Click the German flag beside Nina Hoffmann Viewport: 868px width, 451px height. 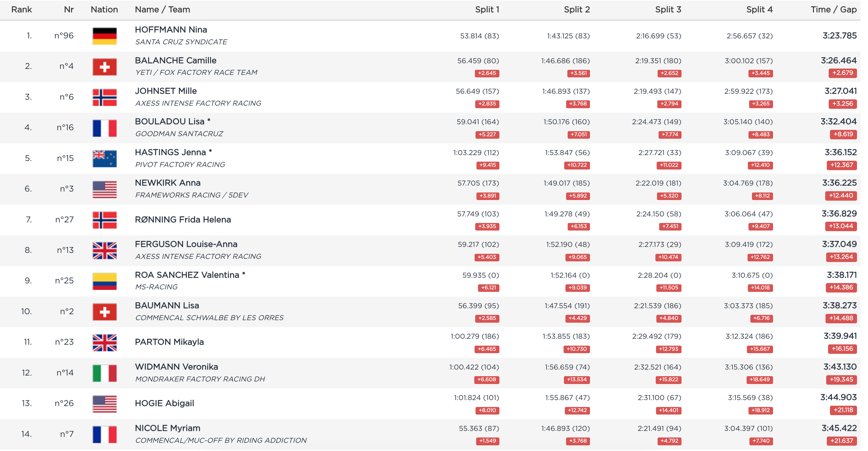(x=104, y=36)
